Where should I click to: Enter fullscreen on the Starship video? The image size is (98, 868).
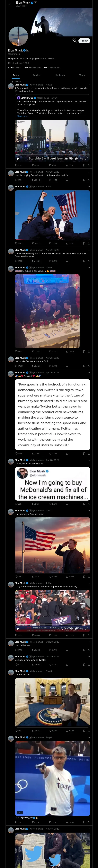(87, 158)
